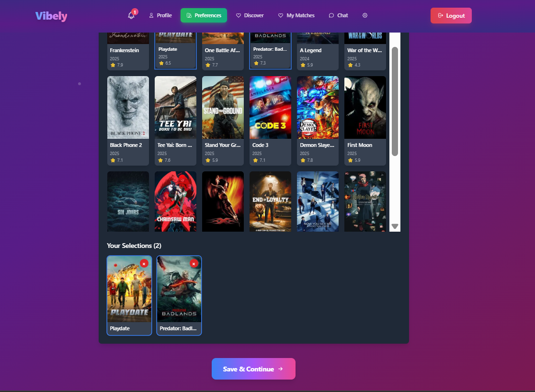Click the Vibely logo
The height and width of the screenshot is (392, 535).
[x=51, y=16]
